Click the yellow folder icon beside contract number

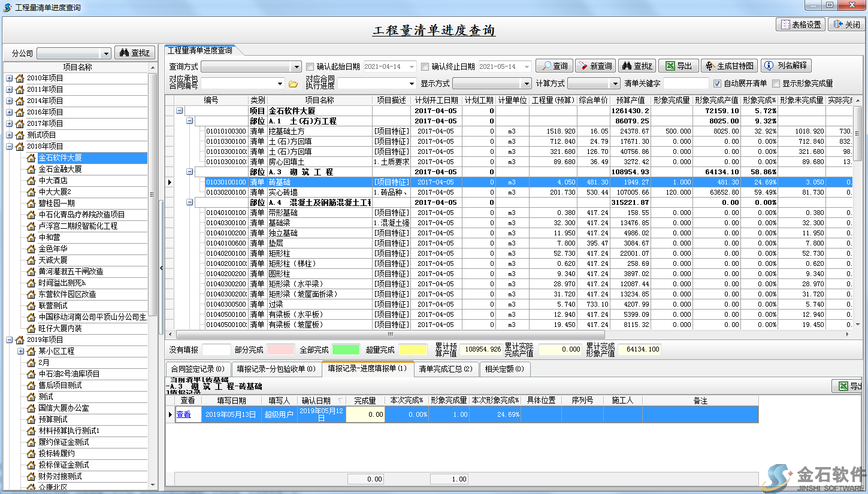click(x=293, y=84)
